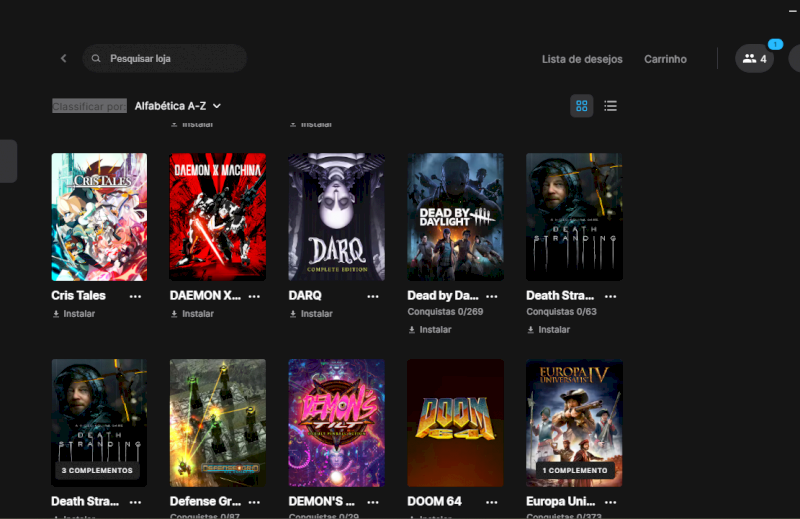
Task: Click the sidebar expand tab at left edge
Action: [x=8, y=161]
